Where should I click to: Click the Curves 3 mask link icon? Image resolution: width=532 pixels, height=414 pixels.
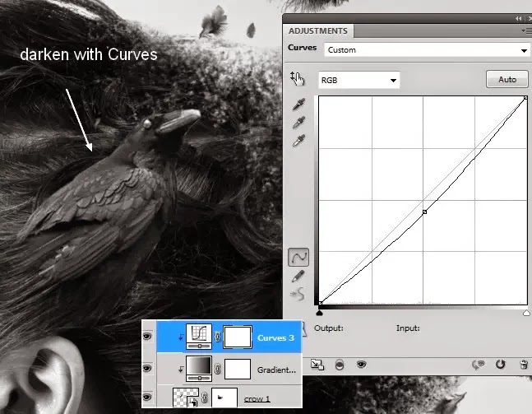[x=217, y=337]
